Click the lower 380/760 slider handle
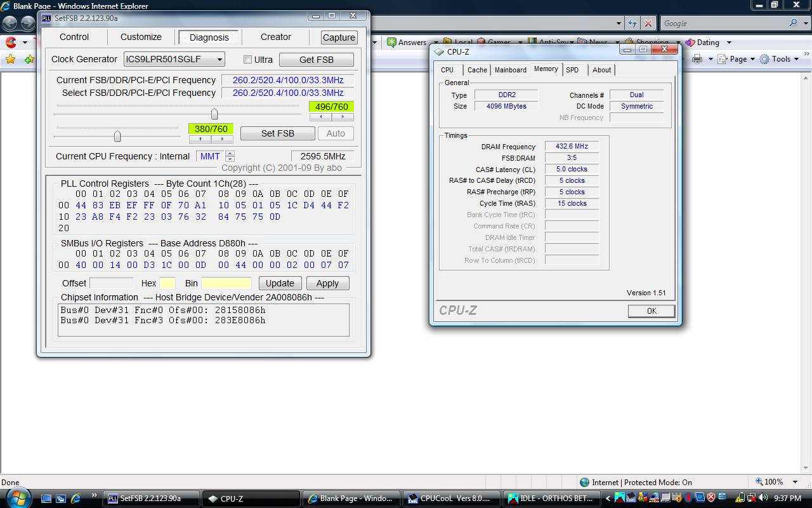Viewport: 812px width, 508px height. 117,136
